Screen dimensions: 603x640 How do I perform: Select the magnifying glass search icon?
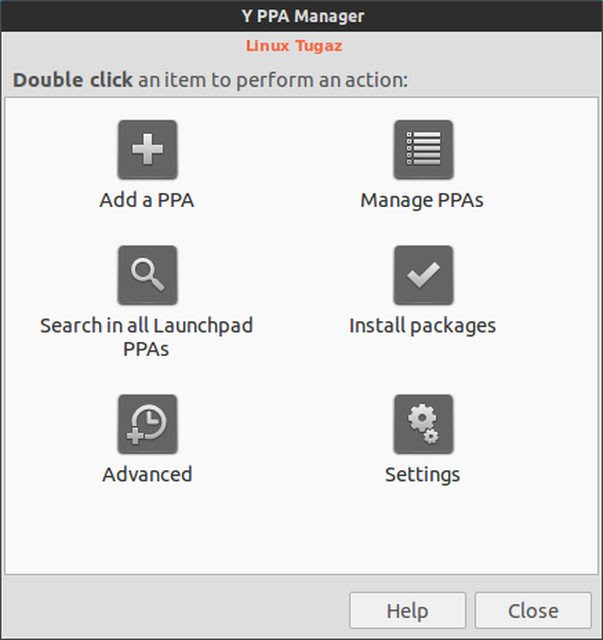[x=147, y=275]
